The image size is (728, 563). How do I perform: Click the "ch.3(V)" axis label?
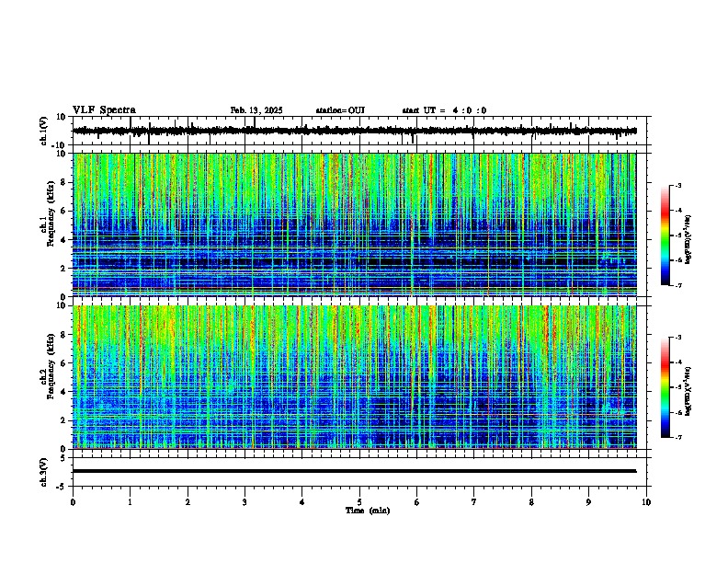click(x=44, y=473)
